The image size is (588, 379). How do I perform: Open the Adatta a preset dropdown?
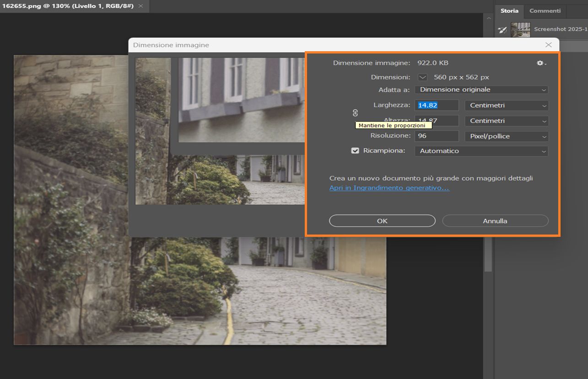[x=481, y=90]
